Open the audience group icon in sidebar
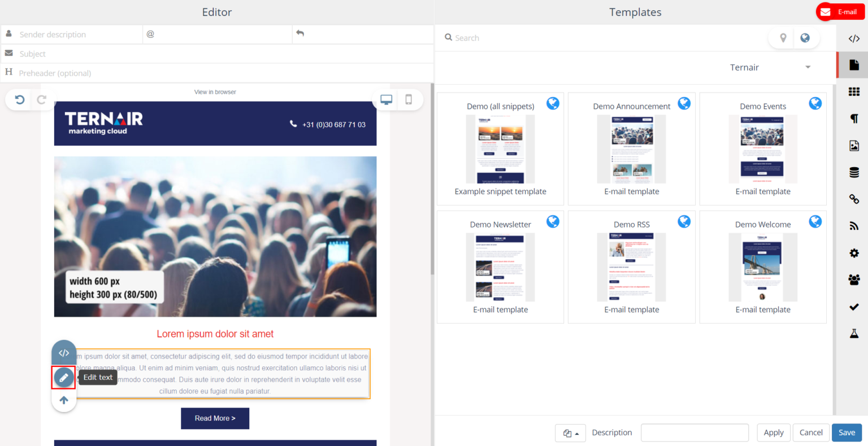Viewport: 868px width, 446px height. pos(854,279)
